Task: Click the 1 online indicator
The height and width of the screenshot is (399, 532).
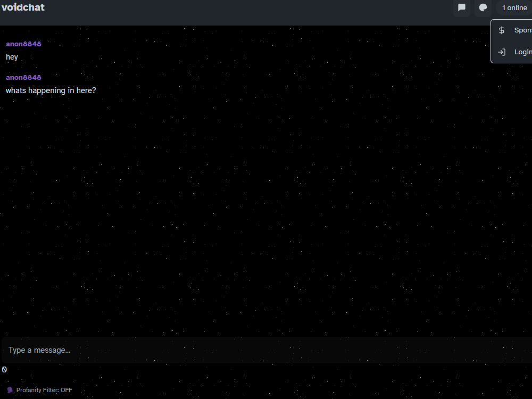Action: [x=514, y=8]
